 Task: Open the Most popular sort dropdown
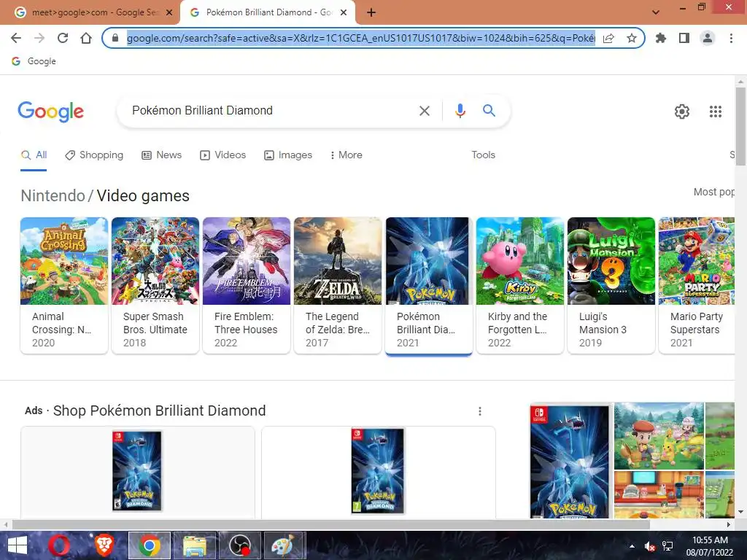(x=713, y=192)
